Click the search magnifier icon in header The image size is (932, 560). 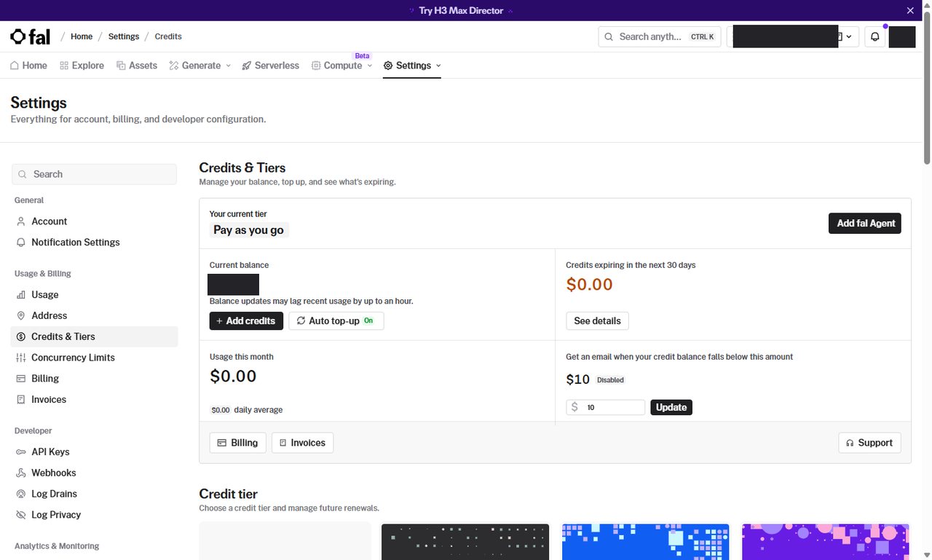pyautogui.click(x=609, y=36)
